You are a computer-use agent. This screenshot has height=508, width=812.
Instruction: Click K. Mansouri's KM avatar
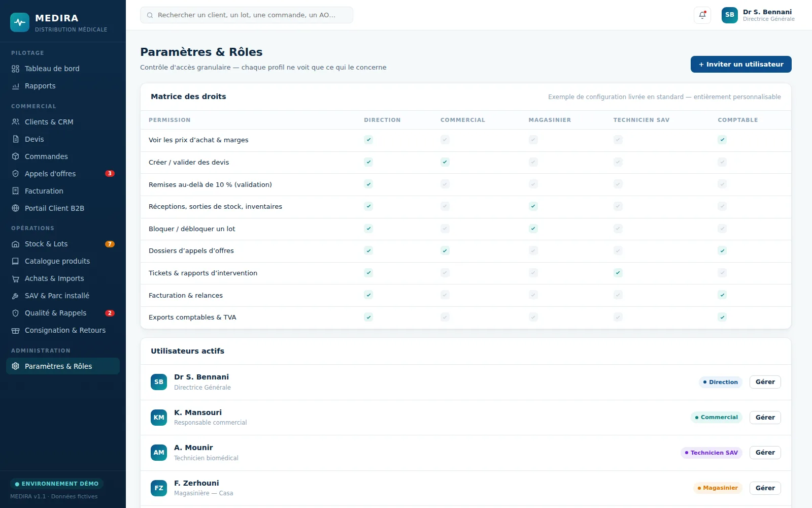point(159,418)
